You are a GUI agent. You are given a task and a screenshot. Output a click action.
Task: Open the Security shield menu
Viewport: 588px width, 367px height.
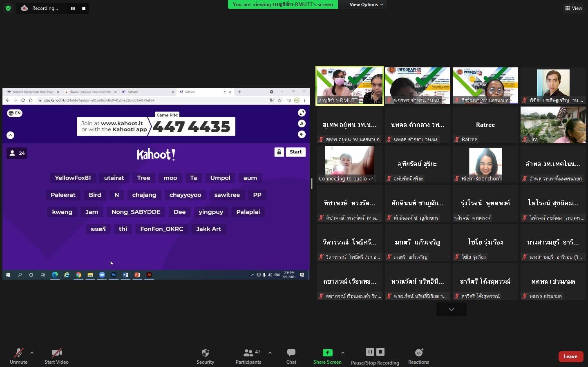point(205,356)
